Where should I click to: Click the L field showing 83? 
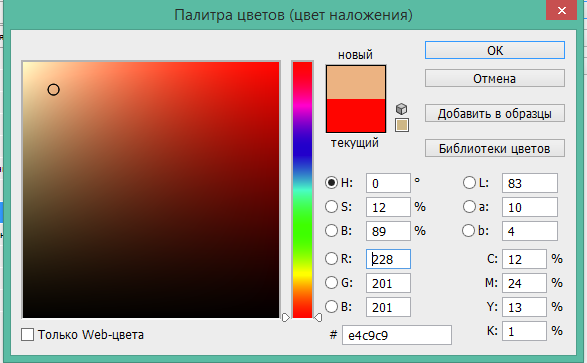pos(530,183)
